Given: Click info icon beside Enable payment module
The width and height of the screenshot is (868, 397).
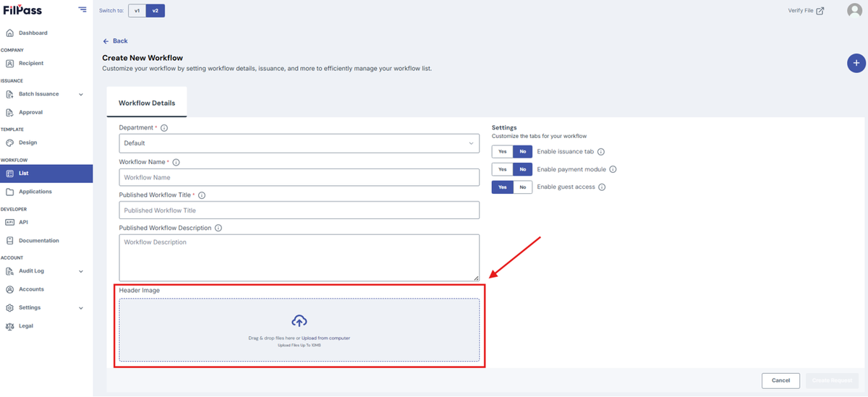Looking at the screenshot, I should [x=613, y=169].
